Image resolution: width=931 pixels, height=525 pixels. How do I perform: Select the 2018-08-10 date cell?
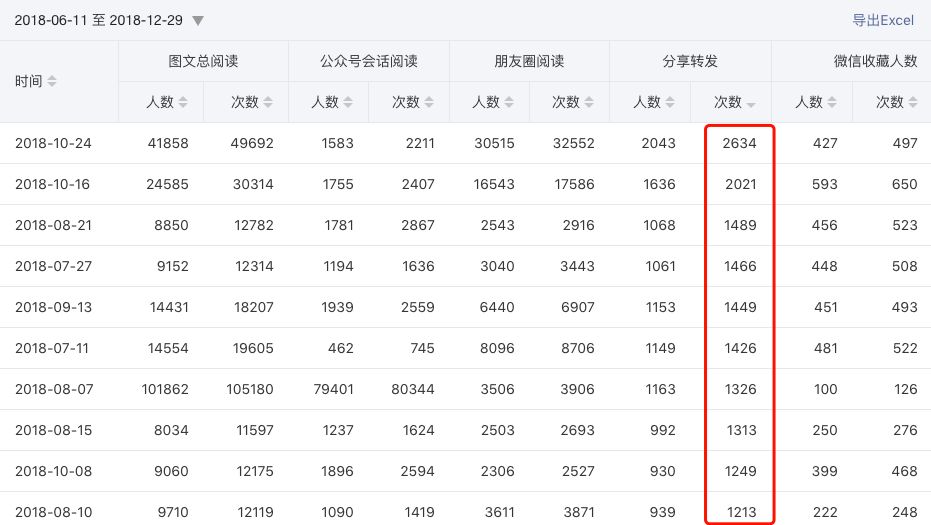point(53,512)
